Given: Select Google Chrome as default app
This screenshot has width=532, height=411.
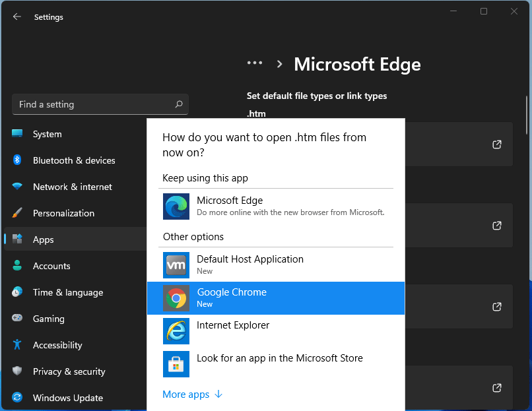Looking at the screenshot, I should [x=276, y=298].
